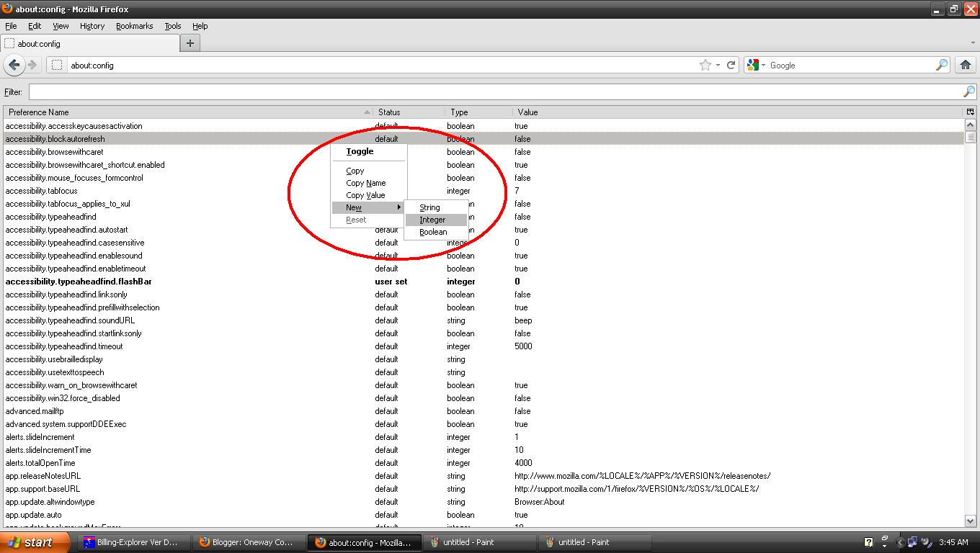Click the Filter field magnifier icon

(x=969, y=91)
